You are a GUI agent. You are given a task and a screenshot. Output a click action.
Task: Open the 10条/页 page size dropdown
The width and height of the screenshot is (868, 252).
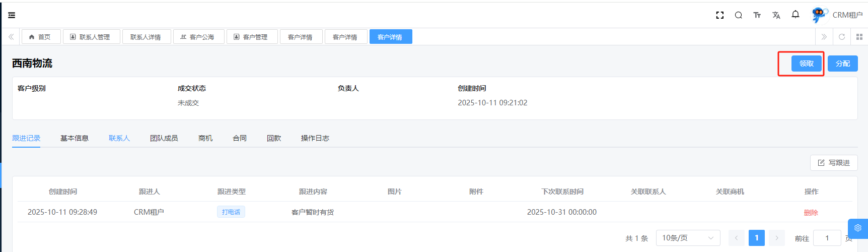pos(688,238)
